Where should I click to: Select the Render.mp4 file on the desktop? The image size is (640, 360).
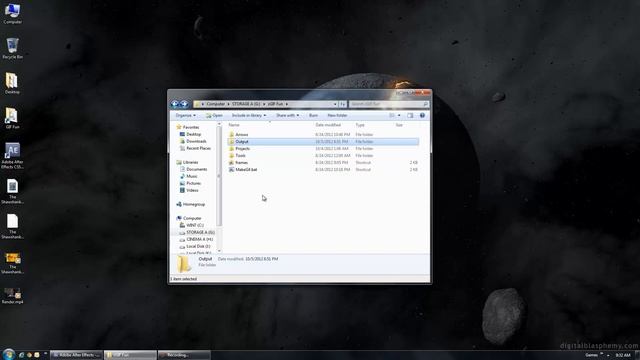[12, 296]
